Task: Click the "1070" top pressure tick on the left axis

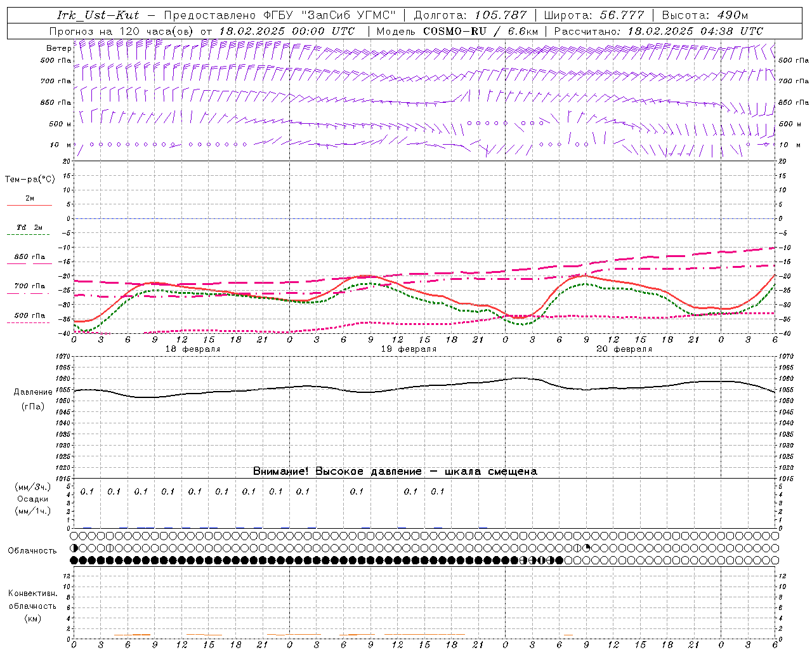Action: point(63,357)
